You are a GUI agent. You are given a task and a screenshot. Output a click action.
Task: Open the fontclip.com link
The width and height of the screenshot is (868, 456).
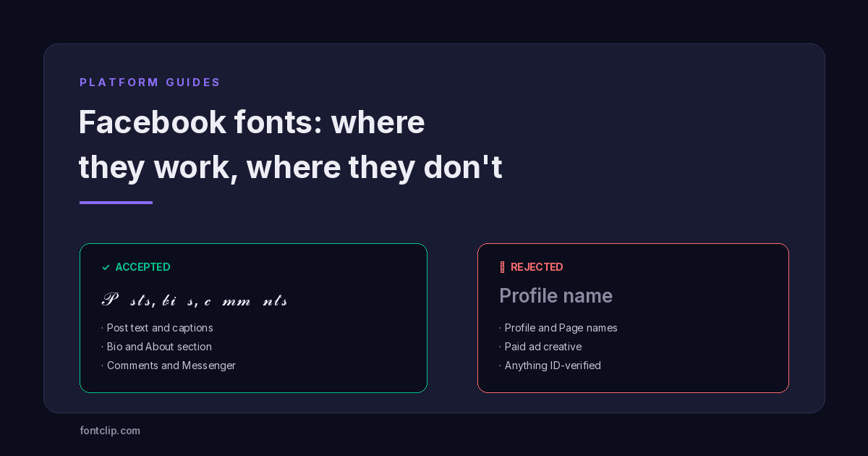[110, 431]
